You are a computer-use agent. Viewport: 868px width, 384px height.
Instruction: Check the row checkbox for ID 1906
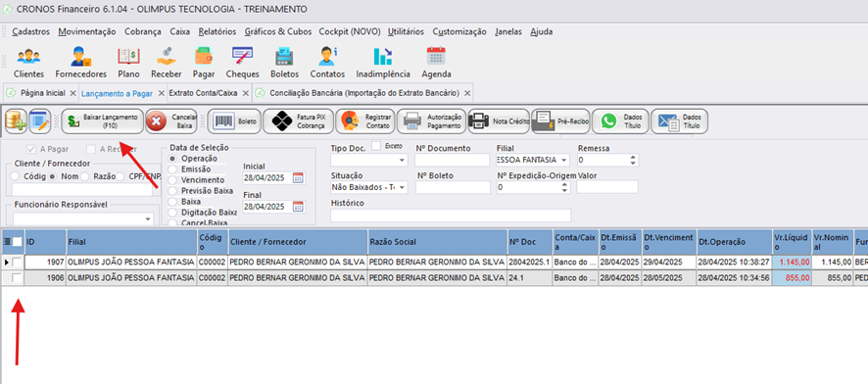(x=18, y=277)
